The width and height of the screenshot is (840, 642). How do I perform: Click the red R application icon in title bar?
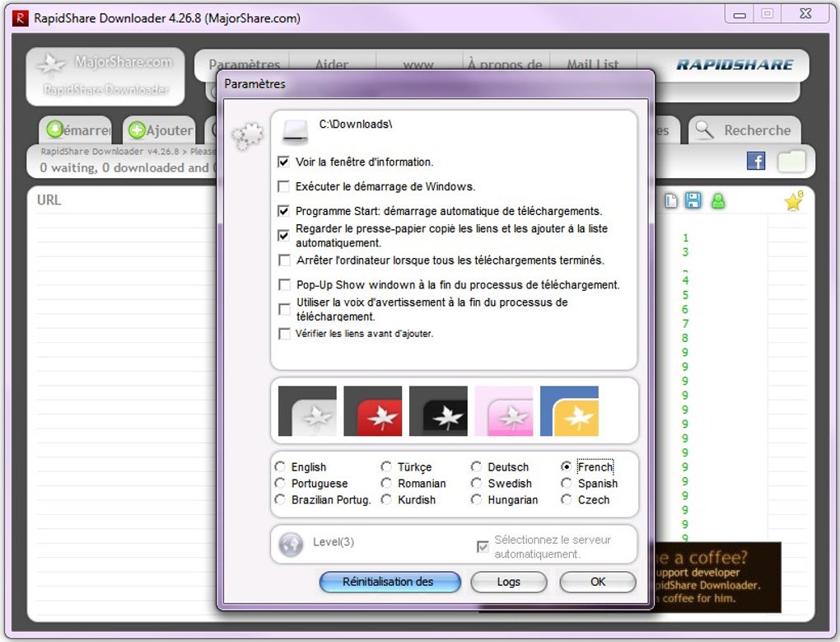[21, 18]
